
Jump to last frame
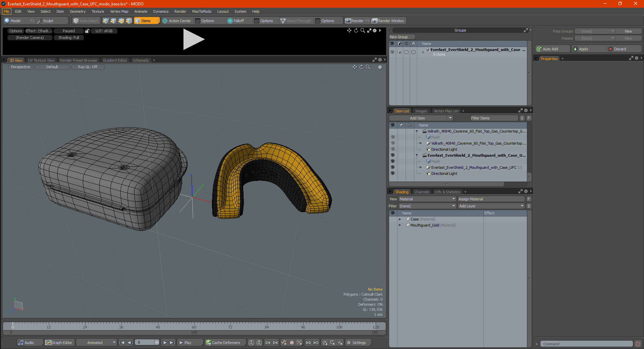(x=172, y=343)
